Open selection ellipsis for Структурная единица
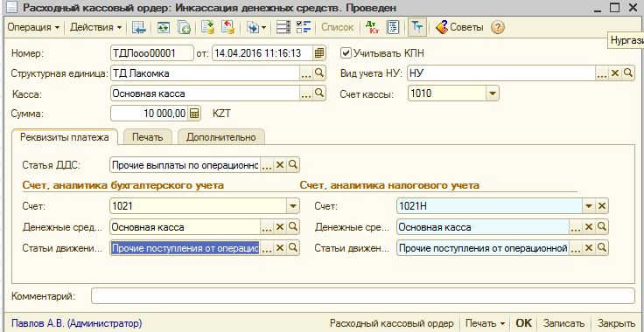 tap(306, 73)
